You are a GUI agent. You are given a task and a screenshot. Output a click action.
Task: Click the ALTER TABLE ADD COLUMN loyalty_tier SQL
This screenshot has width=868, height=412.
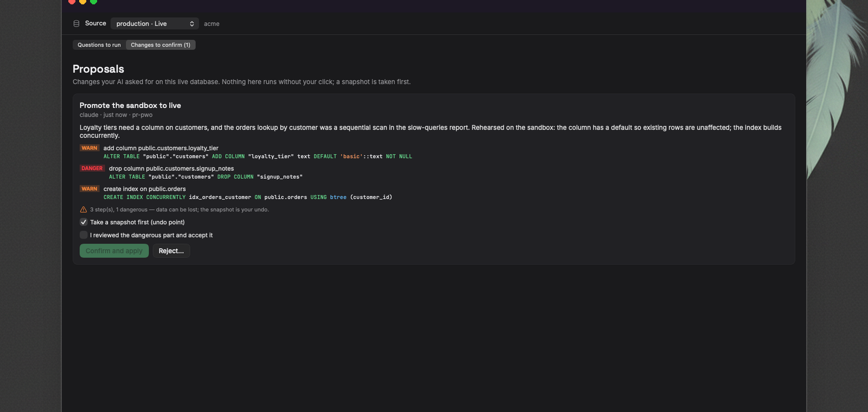click(258, 157)
